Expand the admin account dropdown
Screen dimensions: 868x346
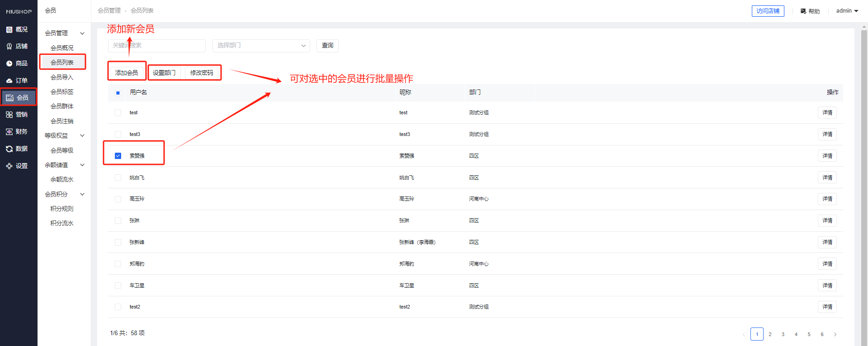(847, 11)
